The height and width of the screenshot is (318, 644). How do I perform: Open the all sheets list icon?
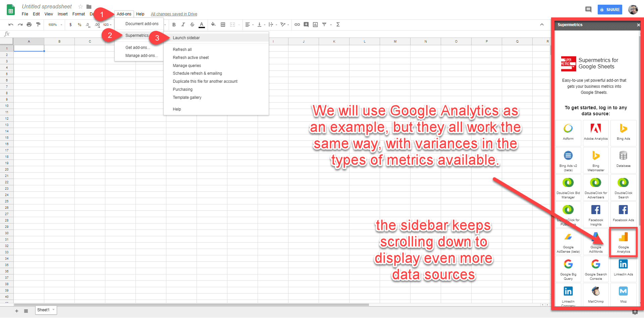(x=26, y=311)
